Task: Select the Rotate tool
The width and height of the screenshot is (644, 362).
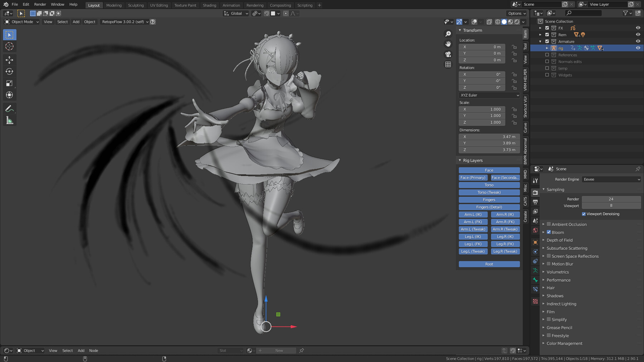Action: click(x=10, y=71)
